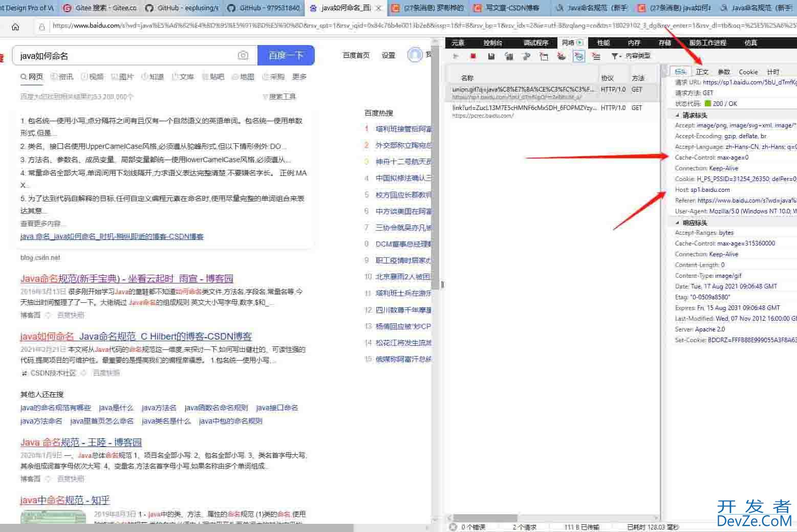Open the 搜索工具 filter option
797x532 pixels.
(x=279, y=97)
